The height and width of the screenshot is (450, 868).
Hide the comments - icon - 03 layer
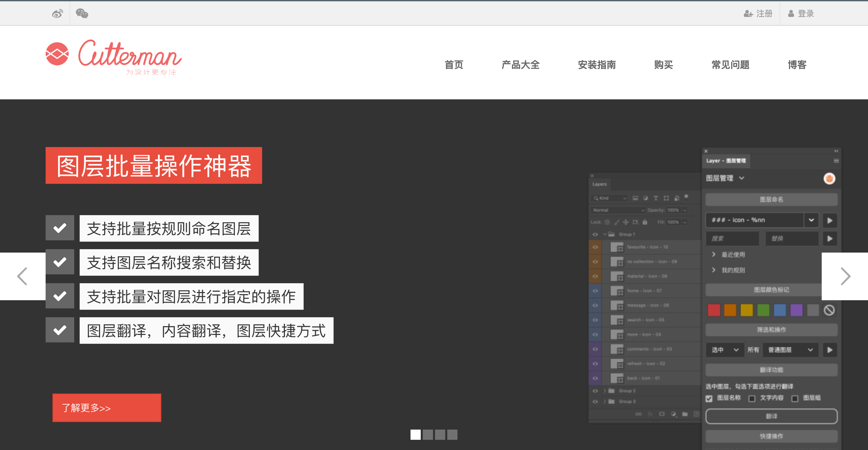pyautogui.click(x=595, y=349)
